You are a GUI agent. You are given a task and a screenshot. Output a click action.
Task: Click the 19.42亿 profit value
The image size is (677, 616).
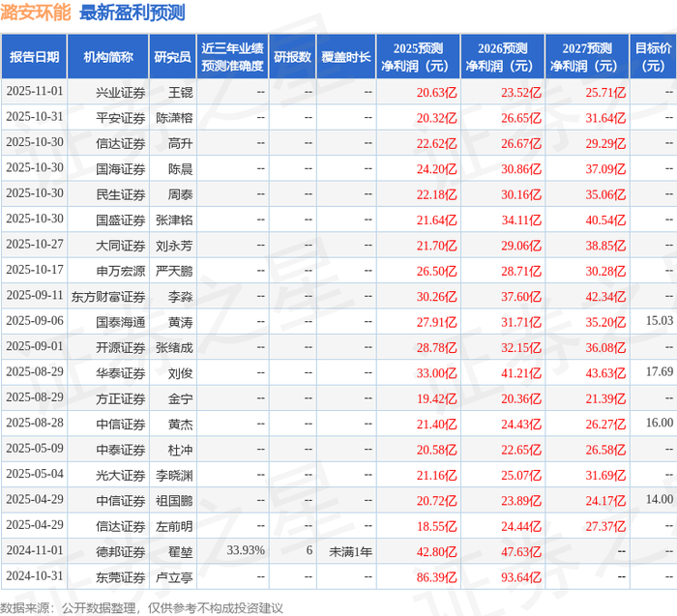(436, 398)
